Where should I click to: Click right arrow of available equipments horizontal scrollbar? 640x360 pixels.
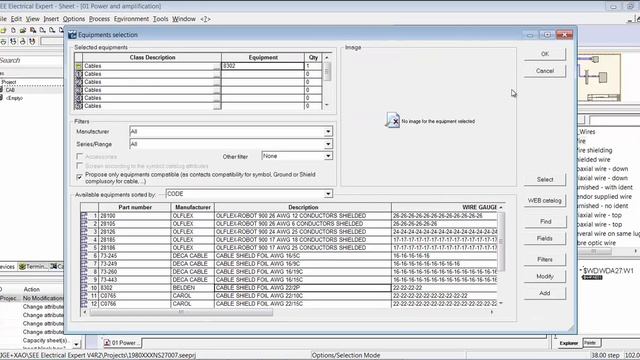coord(492,312)
